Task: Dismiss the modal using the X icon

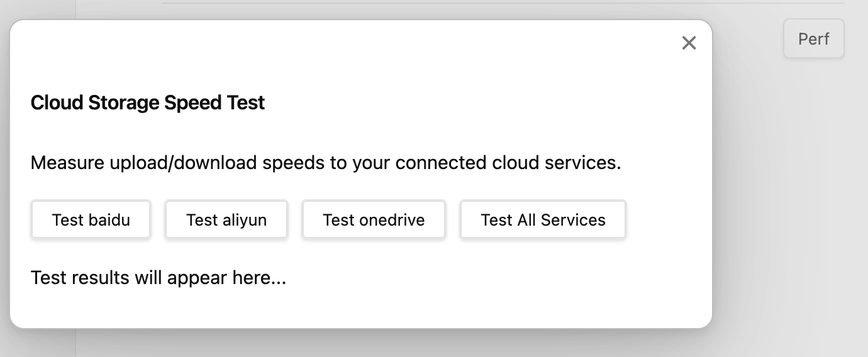Action: tap(689, 43)
